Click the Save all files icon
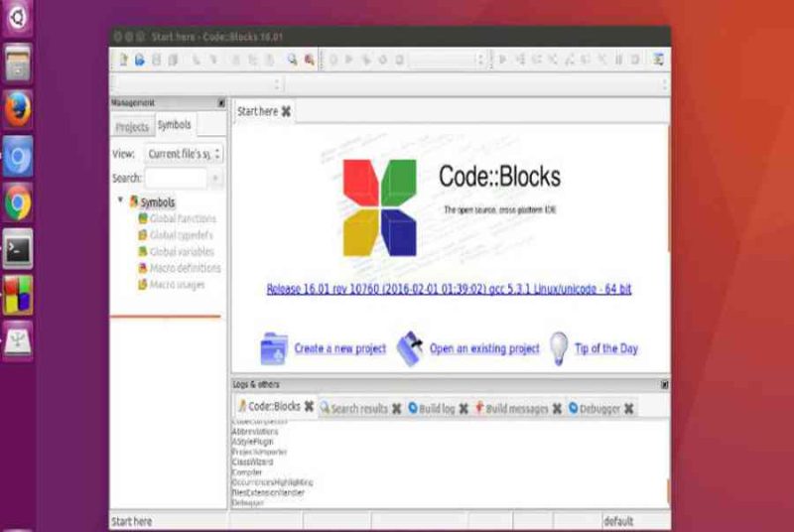The image size is (794, 532). tap(173, 60)
